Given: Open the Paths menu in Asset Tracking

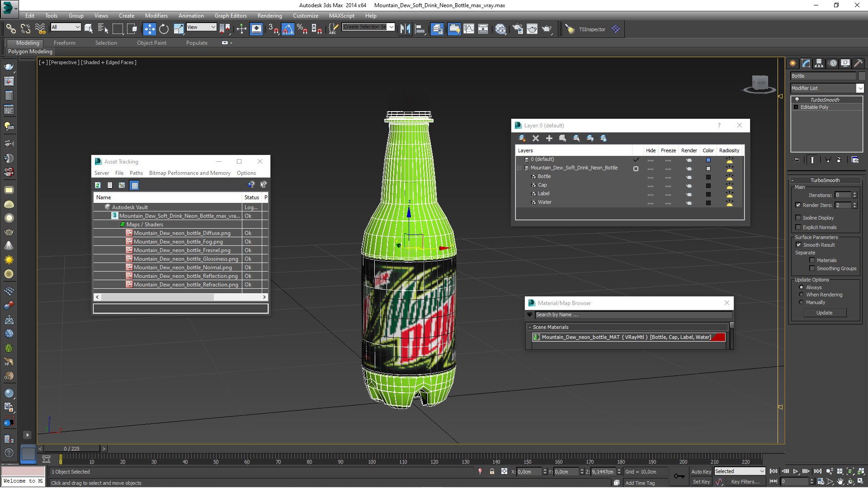Looking at the screenshot, I should [136, 173].
